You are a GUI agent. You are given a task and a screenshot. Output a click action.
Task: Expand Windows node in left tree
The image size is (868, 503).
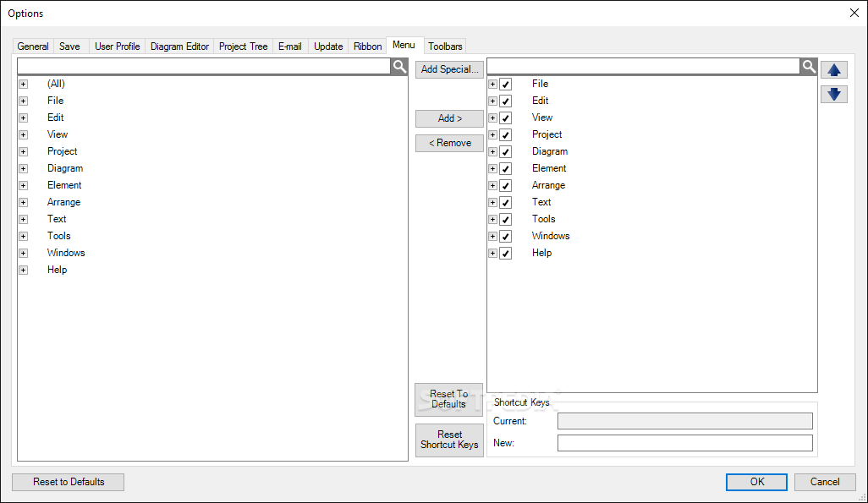[23, 253]
